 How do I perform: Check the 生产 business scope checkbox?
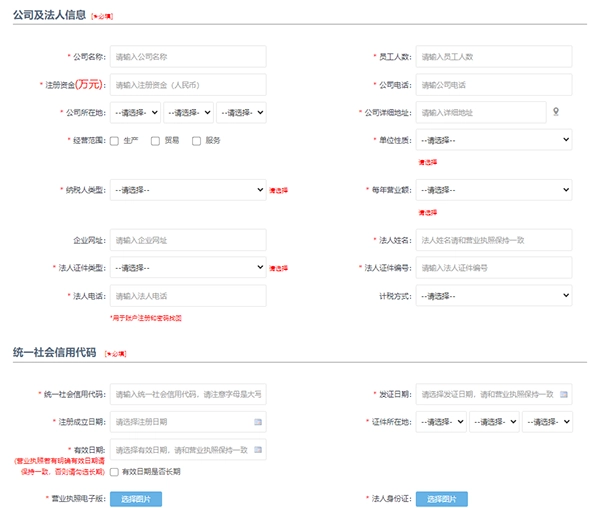(115, 141)
